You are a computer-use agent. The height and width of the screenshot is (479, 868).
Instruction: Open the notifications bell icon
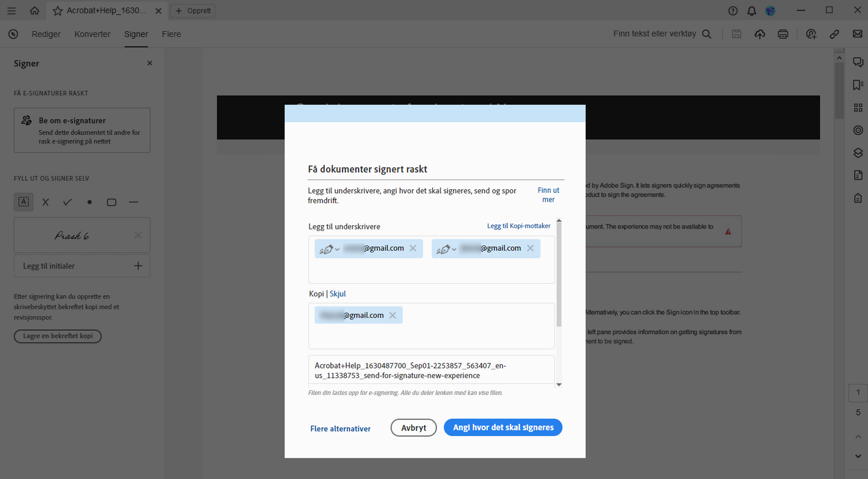(751, 11)
